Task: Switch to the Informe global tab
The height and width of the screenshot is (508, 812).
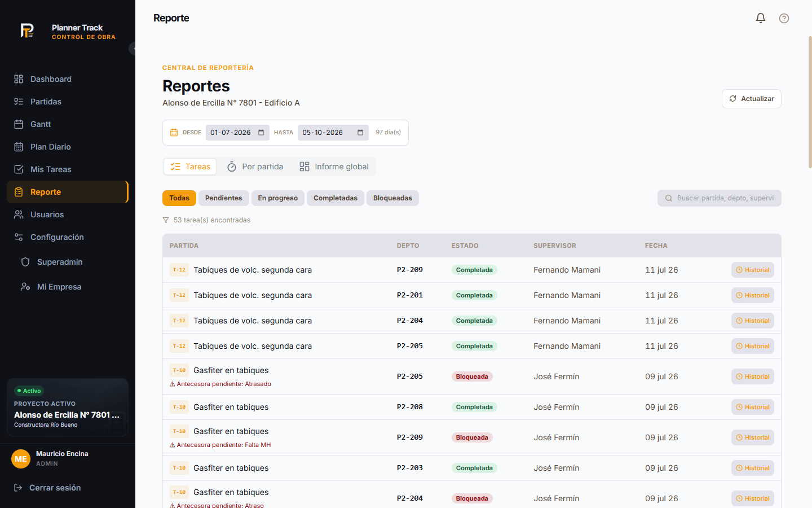Action: click(334, 167)
